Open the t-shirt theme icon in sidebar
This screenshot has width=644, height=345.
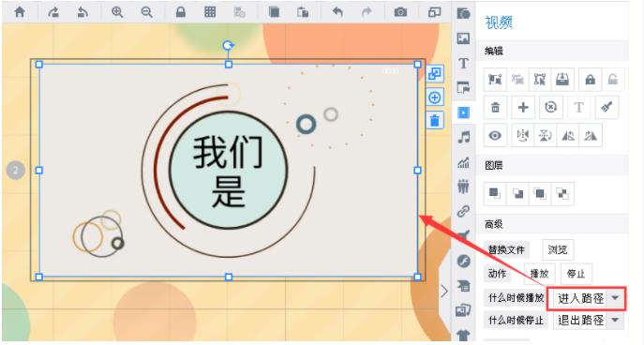[463, 335]
